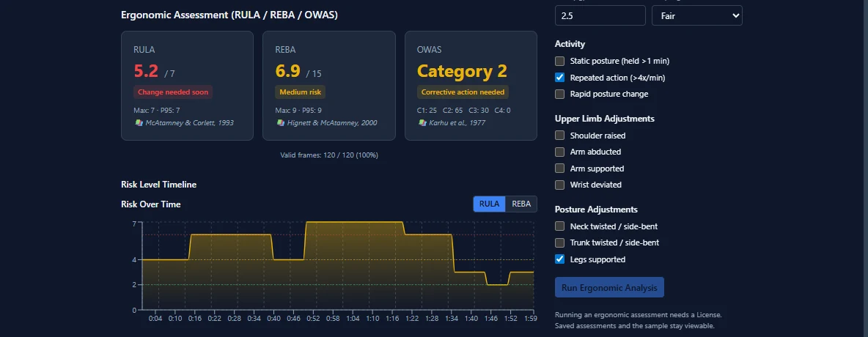This screenshot has width=868, height=337.
Task: Click the Risk Level Timeline heading
Action: tap(159, 185)
